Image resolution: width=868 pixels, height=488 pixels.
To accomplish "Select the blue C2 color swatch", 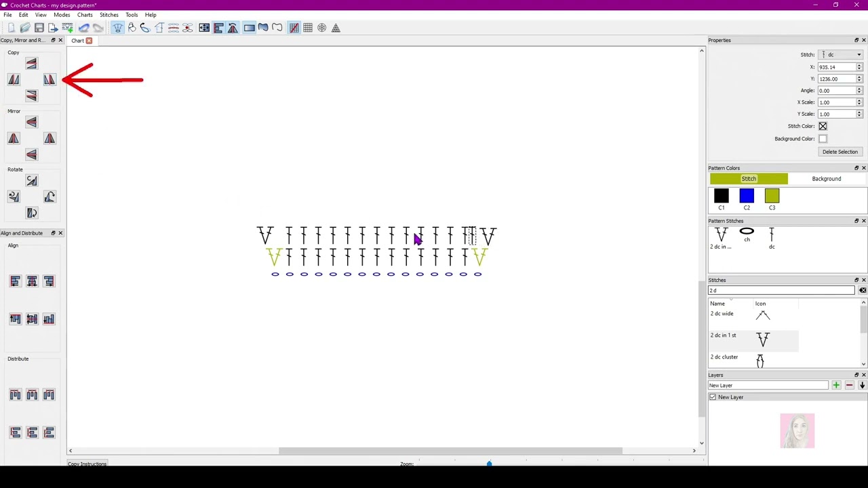I will point(747,196).
